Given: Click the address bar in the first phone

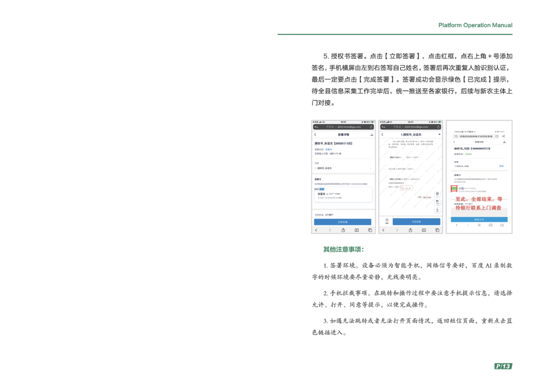Looking at the screenshot, I should pyautogui.click(x=342, y=127).
